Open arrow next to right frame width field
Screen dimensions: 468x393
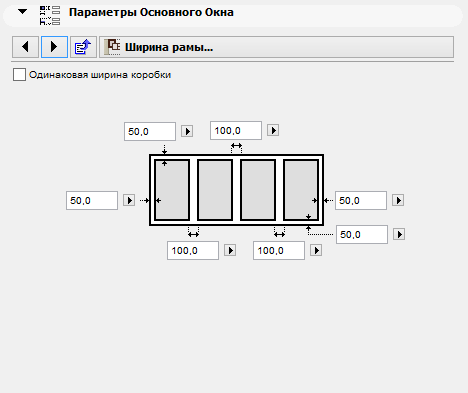coord(398,200)
